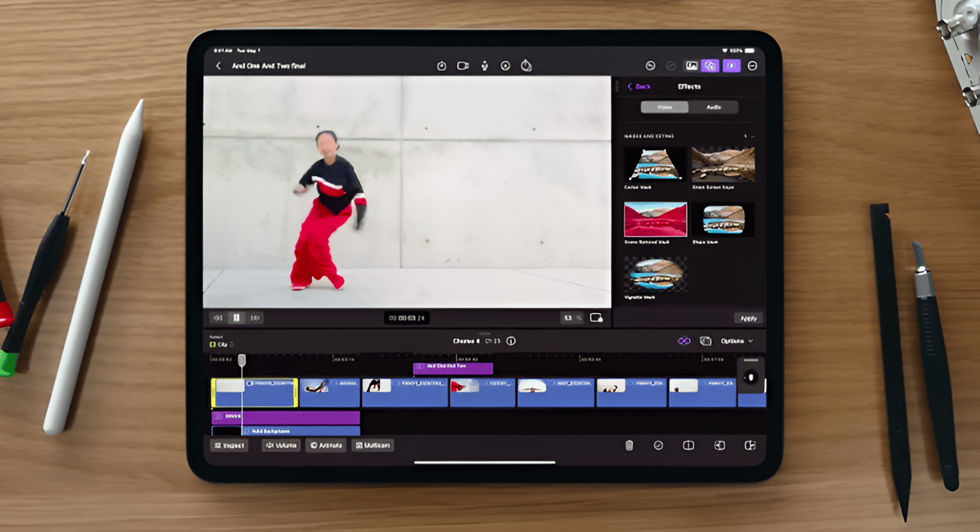The image size is (980, 532).
Task: Pause playback with the pause button
Action: tap(236, 317)
